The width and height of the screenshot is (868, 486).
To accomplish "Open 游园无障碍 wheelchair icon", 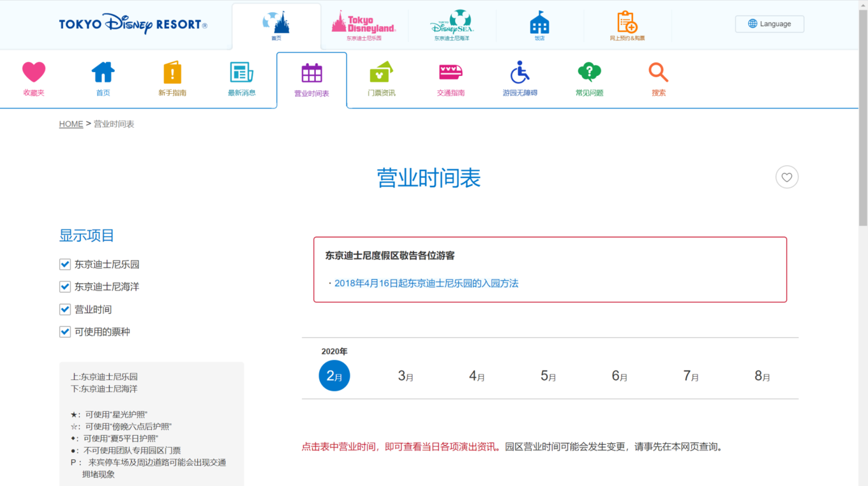I will click(520, 72).
